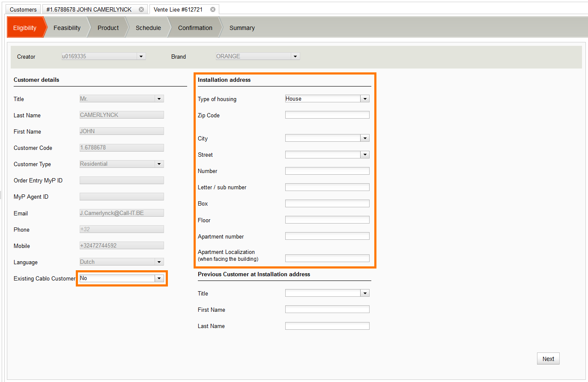Viewport: 588px width, 382px height.
Task: Focus the previous customer Last Name field
Action: pyautogui.click(x=327, y=326)
